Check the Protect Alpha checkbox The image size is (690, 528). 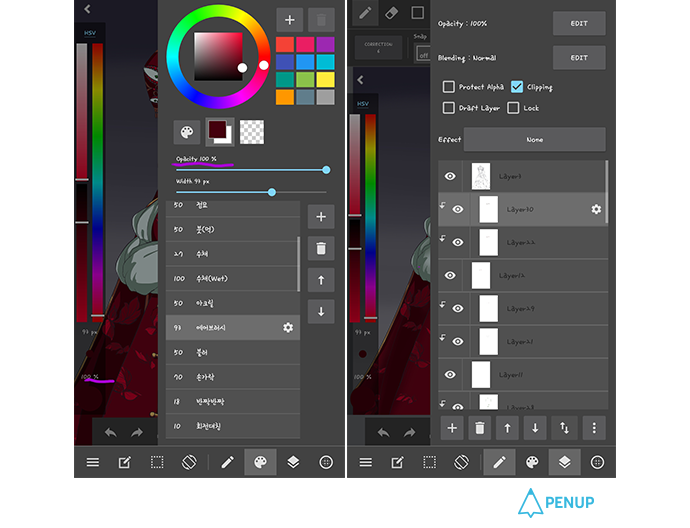[x=448, y=87]
